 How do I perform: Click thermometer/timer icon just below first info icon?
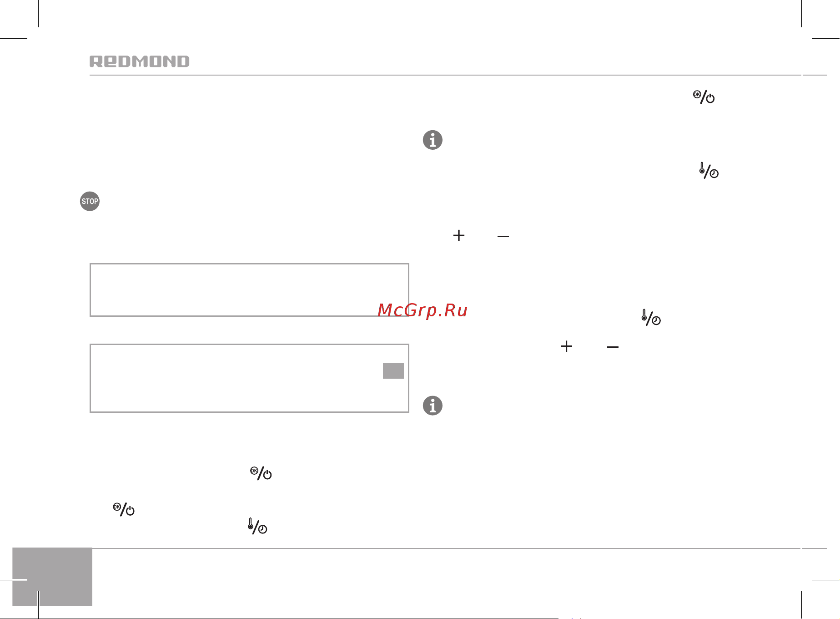click(709, 170)
